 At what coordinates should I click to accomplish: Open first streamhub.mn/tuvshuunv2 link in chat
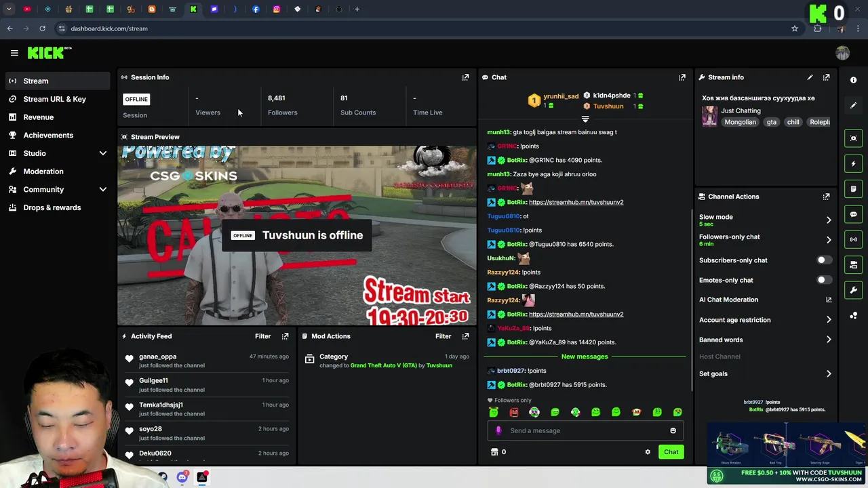point(576,202)
